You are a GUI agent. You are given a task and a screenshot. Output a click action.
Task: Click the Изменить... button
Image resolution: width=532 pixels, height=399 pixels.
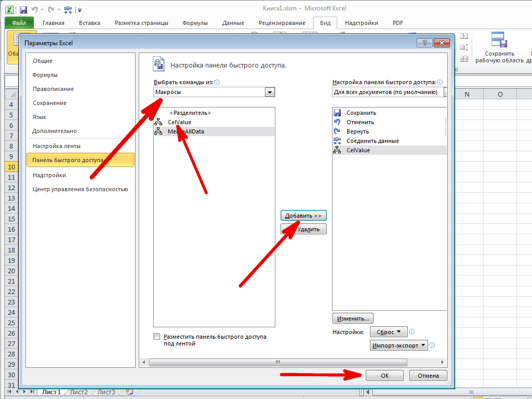(353, 318)
